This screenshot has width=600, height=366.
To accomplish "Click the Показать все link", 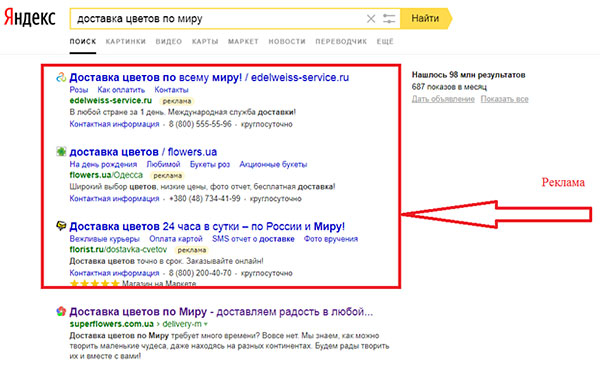I will [x=504, y=99].
